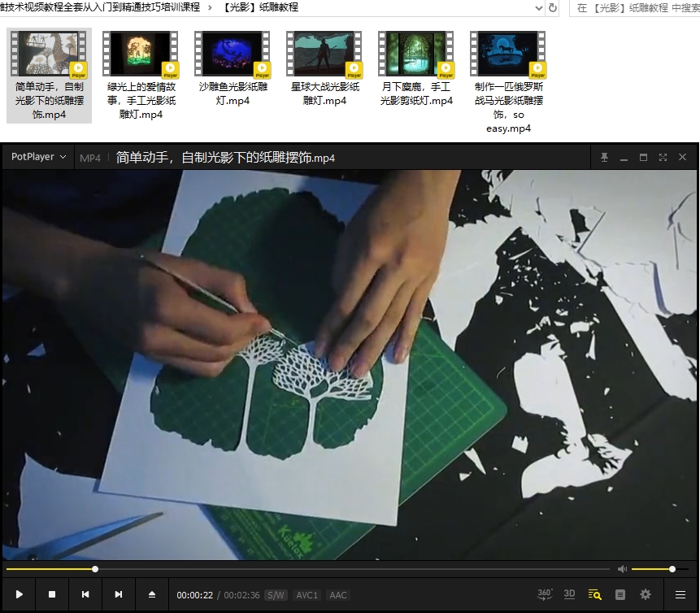700x613 pixels.
Task: Pin the player window on top
Action: coord(604,158)
